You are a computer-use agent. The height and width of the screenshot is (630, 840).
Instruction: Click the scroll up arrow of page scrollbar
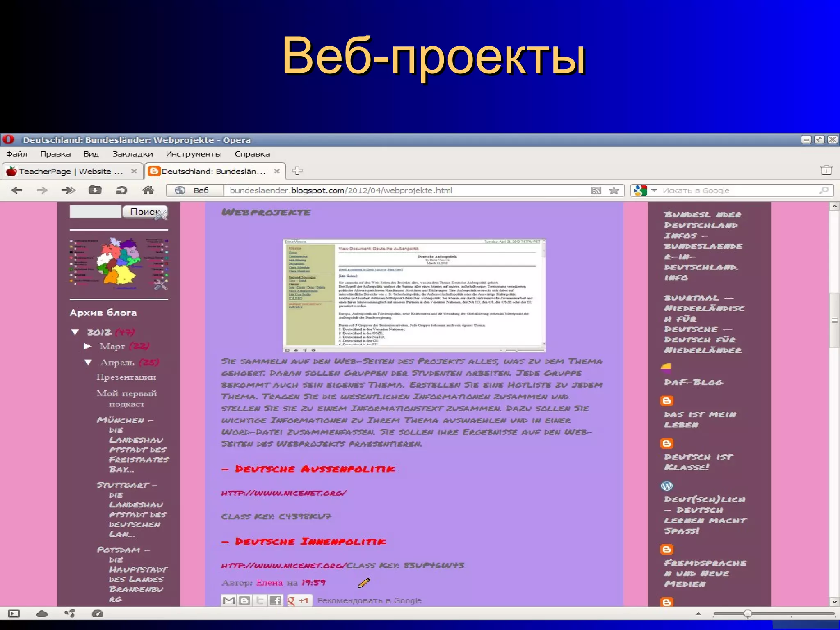[x=834, y=206]
